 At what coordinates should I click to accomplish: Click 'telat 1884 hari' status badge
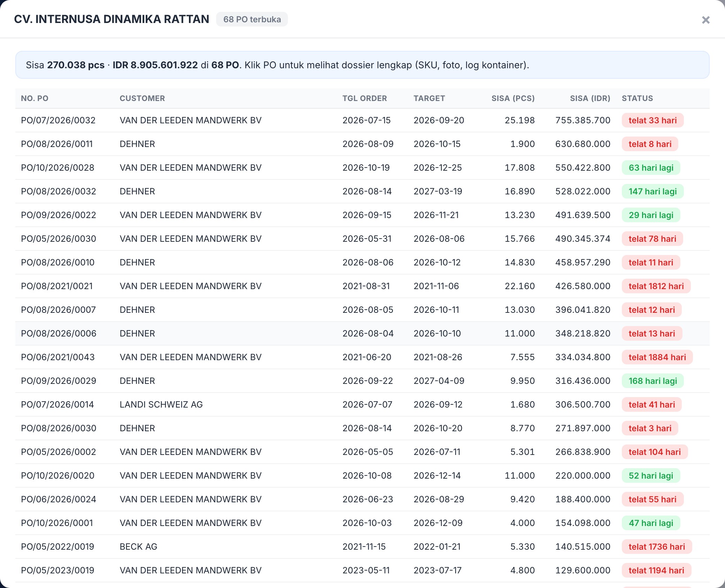click(657, 357)
